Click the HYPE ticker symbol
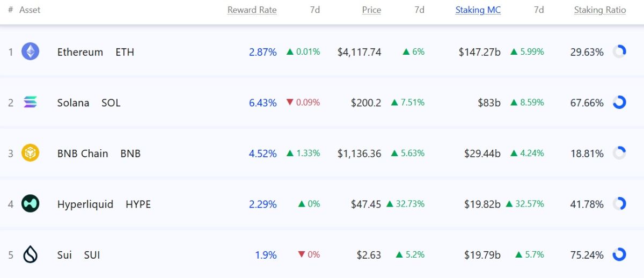 click(138, 204)
